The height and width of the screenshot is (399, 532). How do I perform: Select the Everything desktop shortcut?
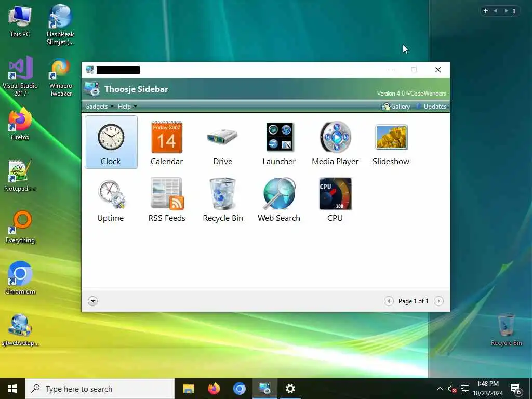click(20, 227)
